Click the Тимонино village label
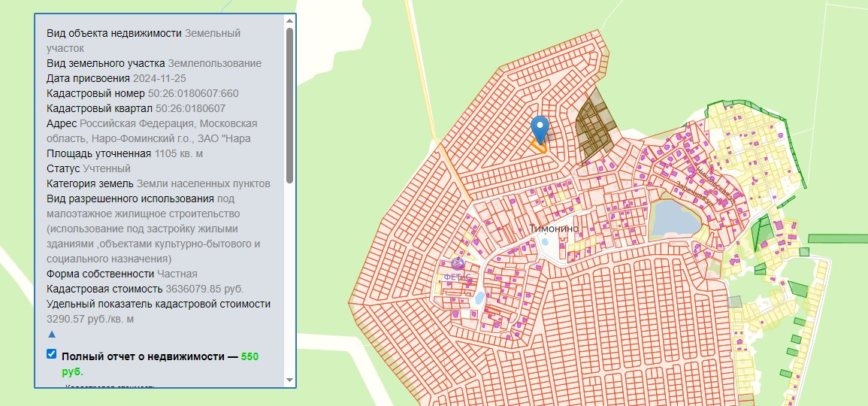The image size is (868, 406). [x=554, y=229]
